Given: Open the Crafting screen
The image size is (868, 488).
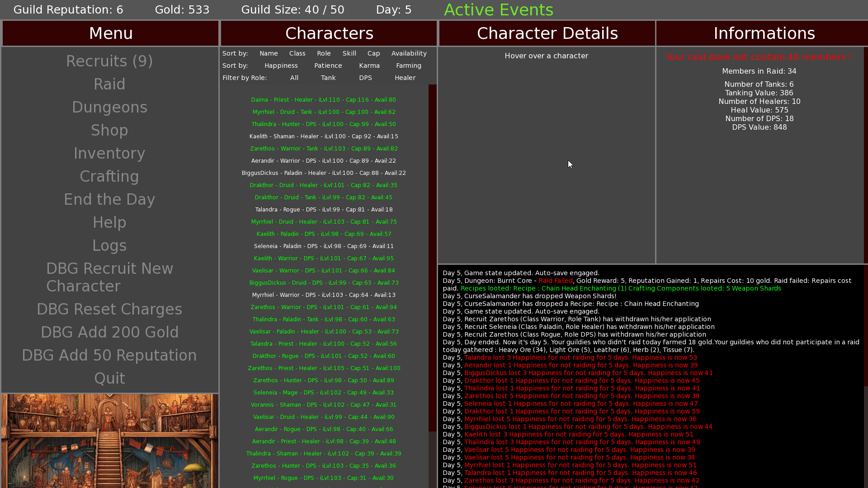Looking at the screenshot, I should pyautogui.click(x=109, y=176).
